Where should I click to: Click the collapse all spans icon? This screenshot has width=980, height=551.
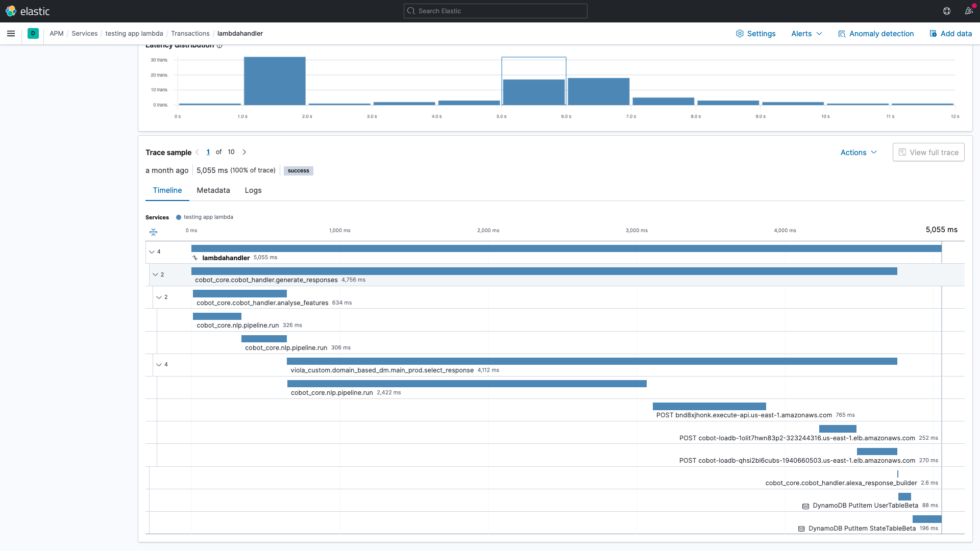tap(153, 232)
